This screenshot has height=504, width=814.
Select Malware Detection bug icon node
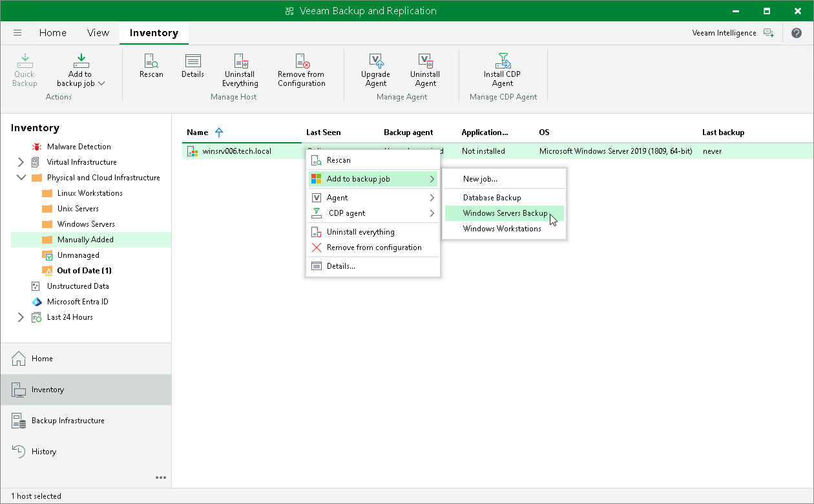[x=36, y=147]
